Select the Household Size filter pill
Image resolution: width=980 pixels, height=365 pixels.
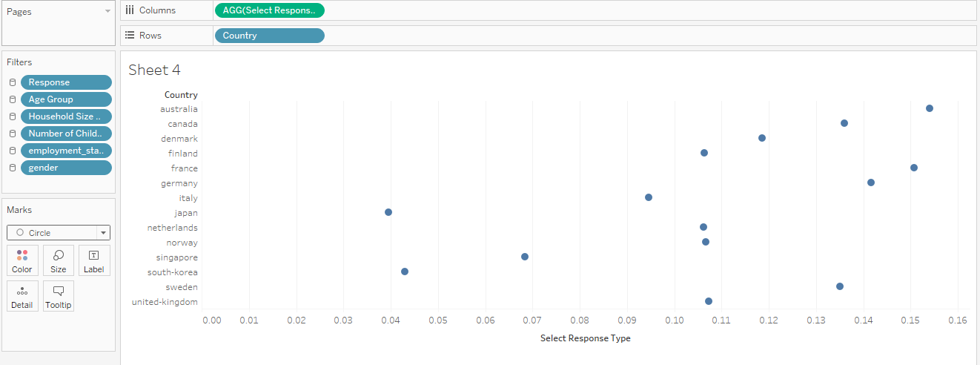click(x=66, y=116)
